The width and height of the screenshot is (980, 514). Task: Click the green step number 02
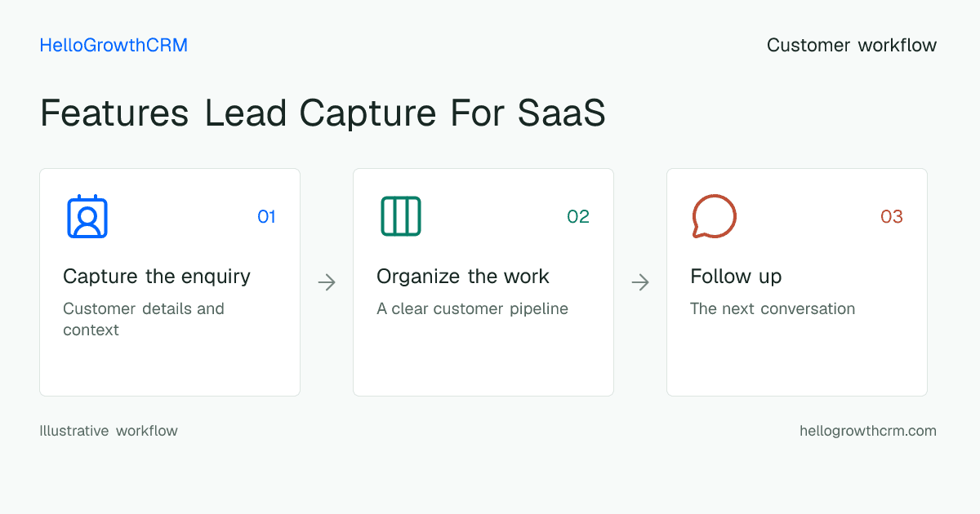click(x=578, y=216)
